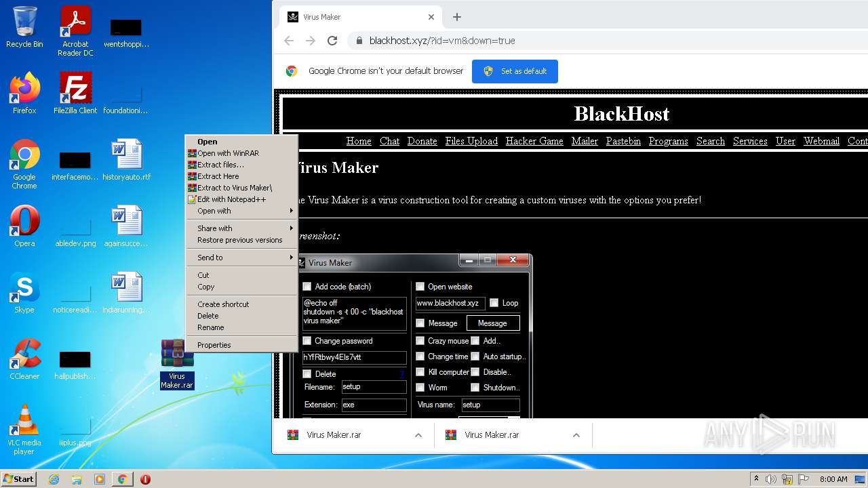Toggle Change password checkbox
Image resolution: width=868 pixels, height=488 pixels.
pyautogui.click(x=307, y=341)
